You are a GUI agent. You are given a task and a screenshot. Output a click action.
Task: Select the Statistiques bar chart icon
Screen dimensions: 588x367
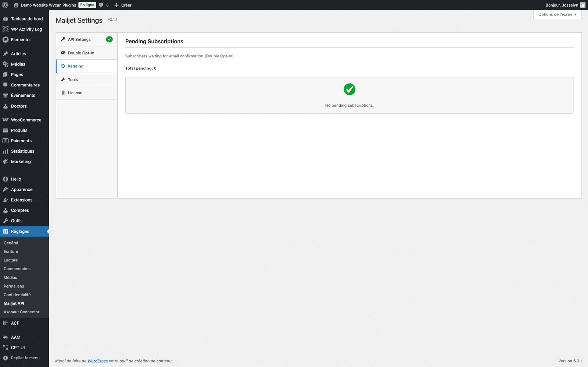coord(6,151)
